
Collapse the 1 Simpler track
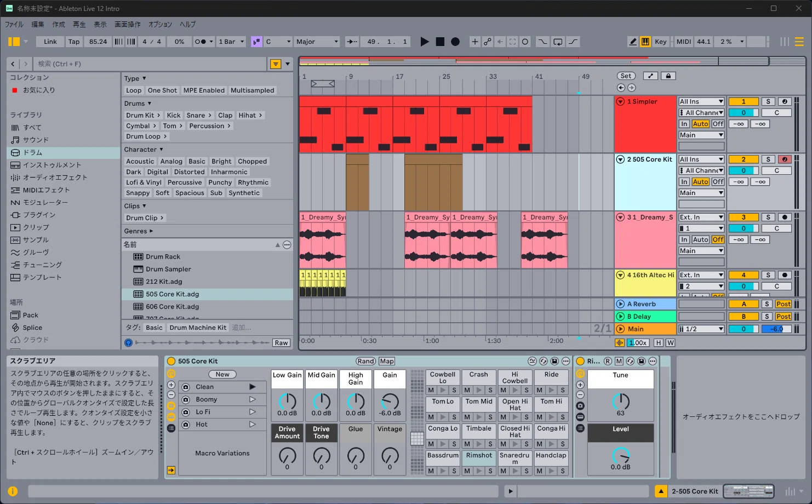[x=620, y=101]
